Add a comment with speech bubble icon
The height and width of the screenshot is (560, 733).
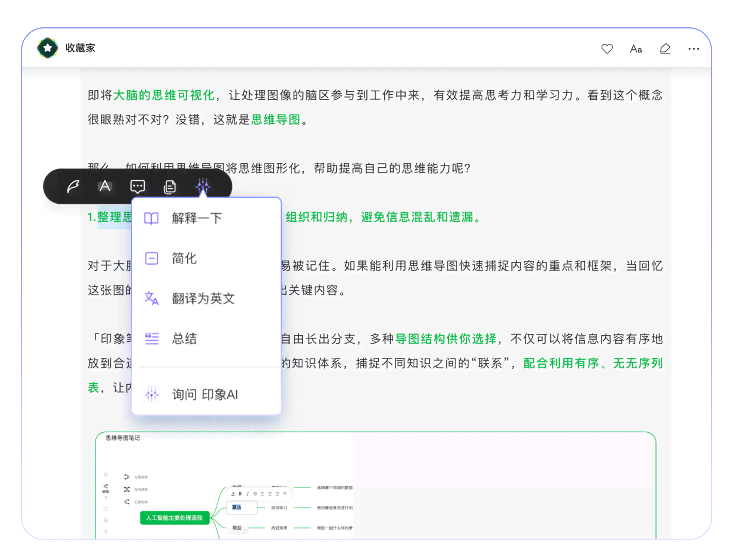tap(137, 186)
